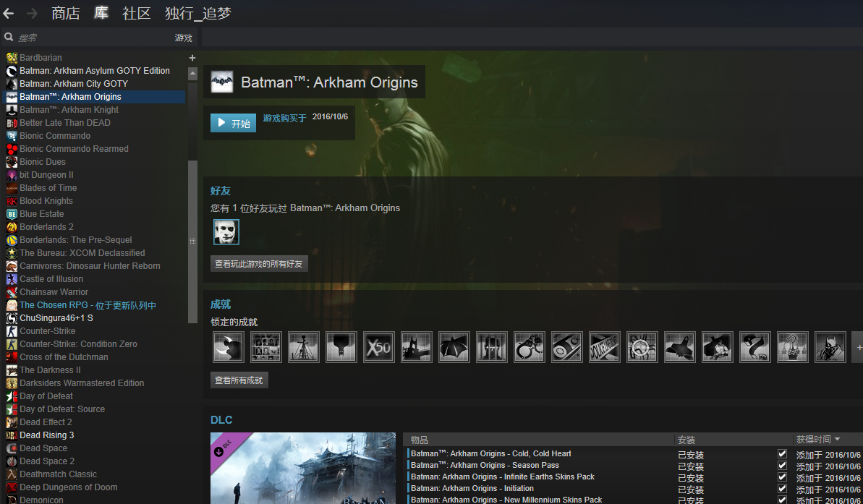Image resolution: width=863 pixels, height=504 pixels.
Task: Select the first locked achievement icon
Action: pos(229,347)
